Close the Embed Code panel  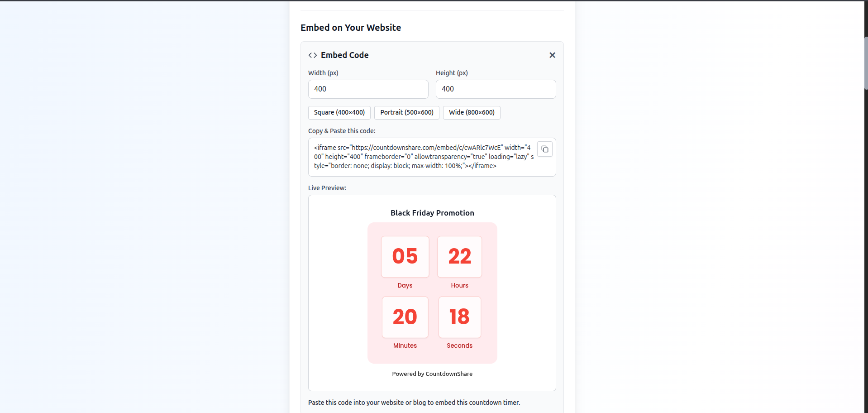pyautogui.click(x=552, y=55)
